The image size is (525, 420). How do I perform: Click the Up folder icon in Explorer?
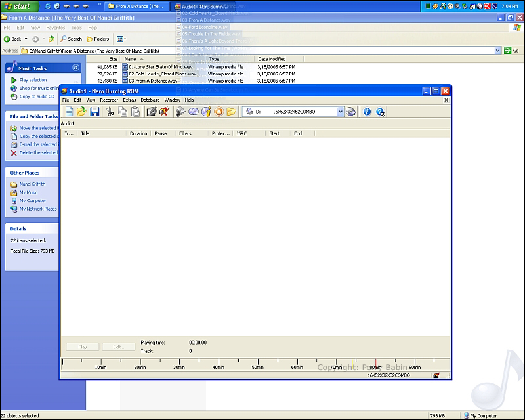click(51, 39)
